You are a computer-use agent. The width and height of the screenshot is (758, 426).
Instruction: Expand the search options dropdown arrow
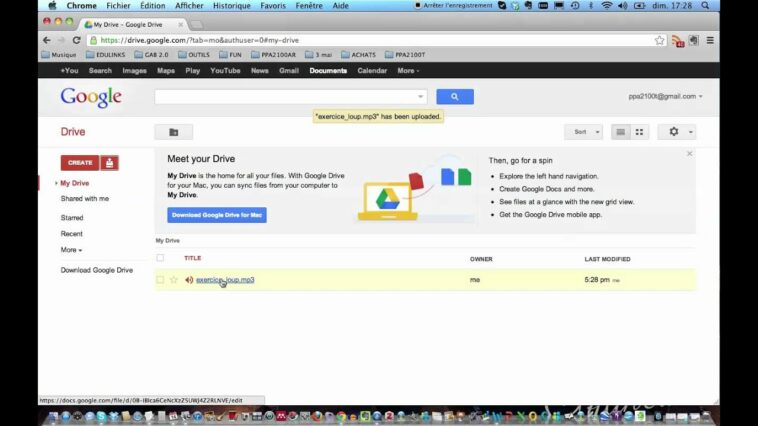click(420, 97)
